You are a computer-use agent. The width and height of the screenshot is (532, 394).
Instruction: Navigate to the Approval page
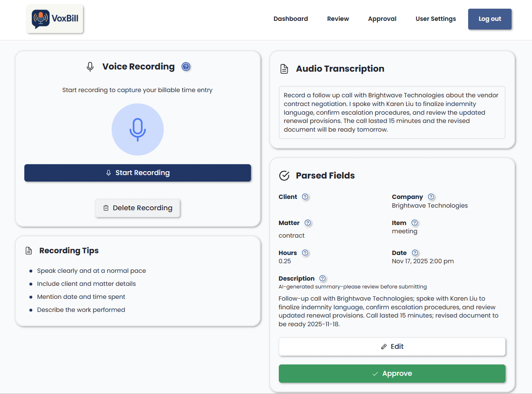tap(382, 19)
